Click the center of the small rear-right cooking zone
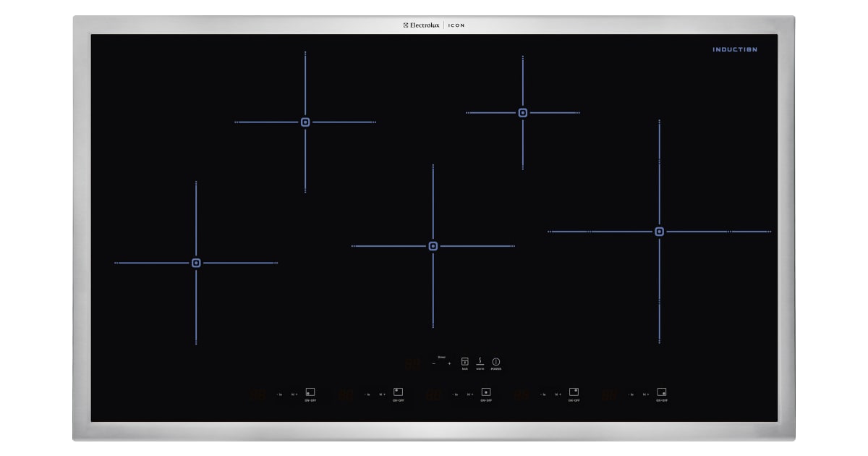 [x=522, y=113]
